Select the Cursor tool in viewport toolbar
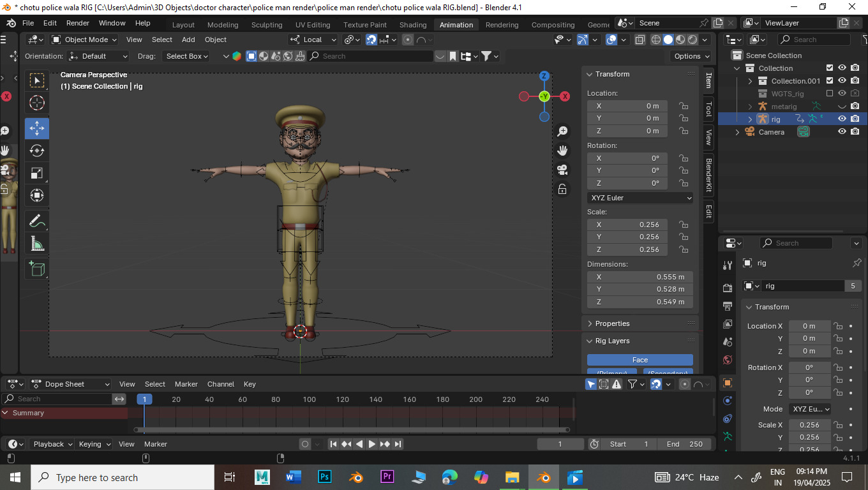The image size is (868, 490). 37,103
